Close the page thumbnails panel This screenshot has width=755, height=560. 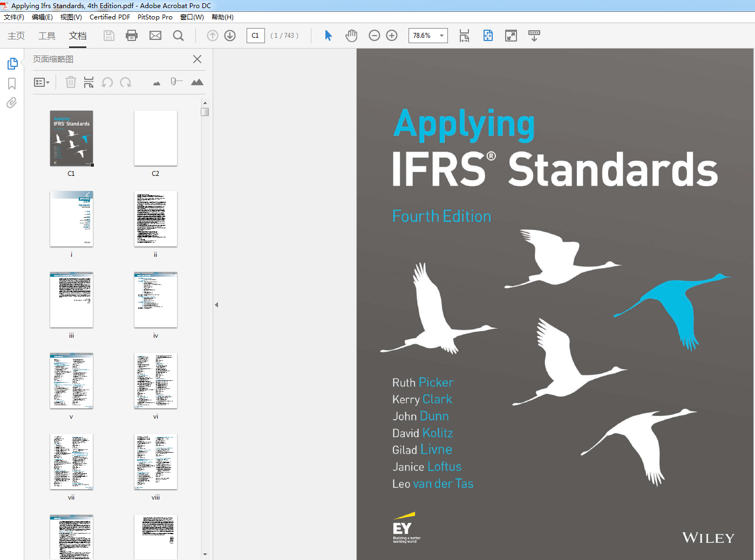click(198, 59)
